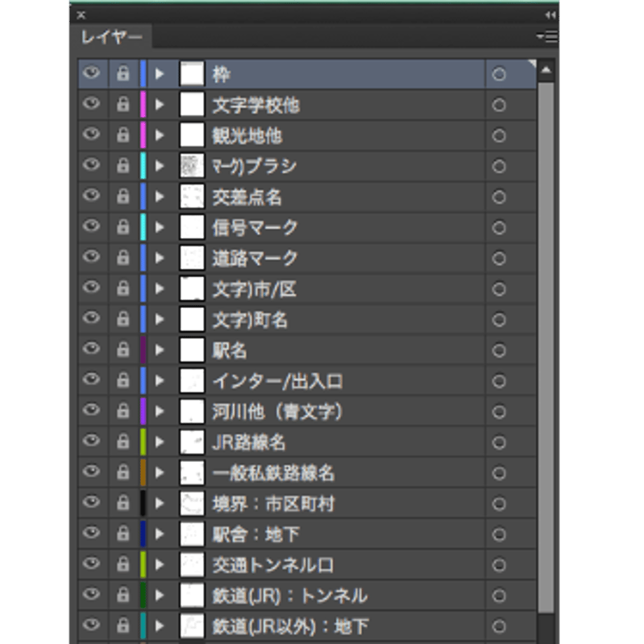Target the JR路線名 layer circle
The height and width of the screenshot is (644, 644).
(498, 442)
